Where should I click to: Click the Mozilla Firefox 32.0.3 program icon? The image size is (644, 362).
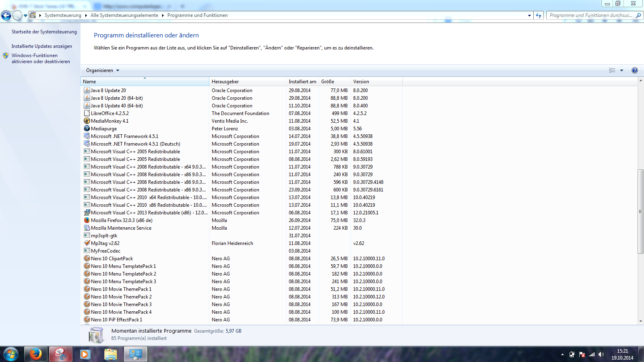click(87, 220)
